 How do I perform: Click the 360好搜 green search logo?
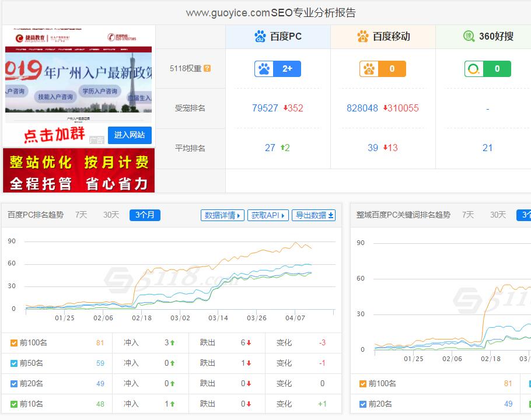[469, 36]
